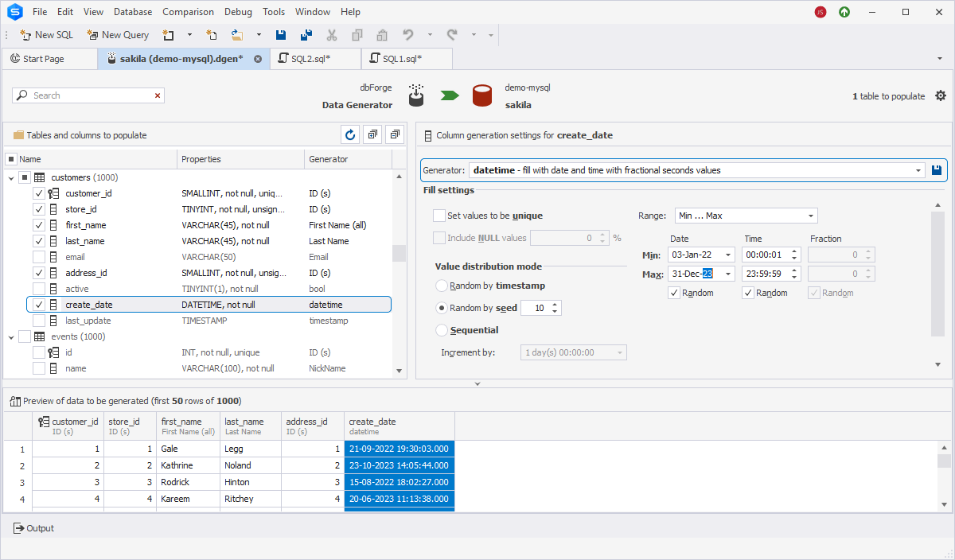The width and height of the screenshot is (955, 560).
Task: Click the New Query button
Action: pyautogui.click(x=118, y=34)
